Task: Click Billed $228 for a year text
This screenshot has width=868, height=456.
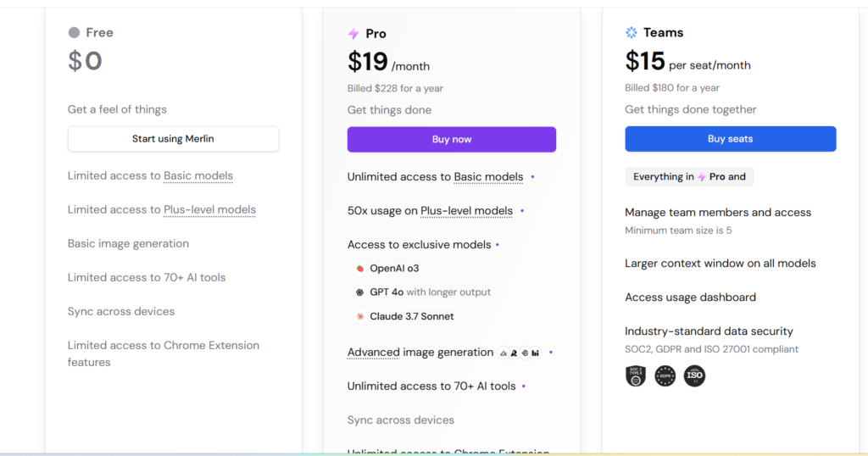Action: coord(395,88)
